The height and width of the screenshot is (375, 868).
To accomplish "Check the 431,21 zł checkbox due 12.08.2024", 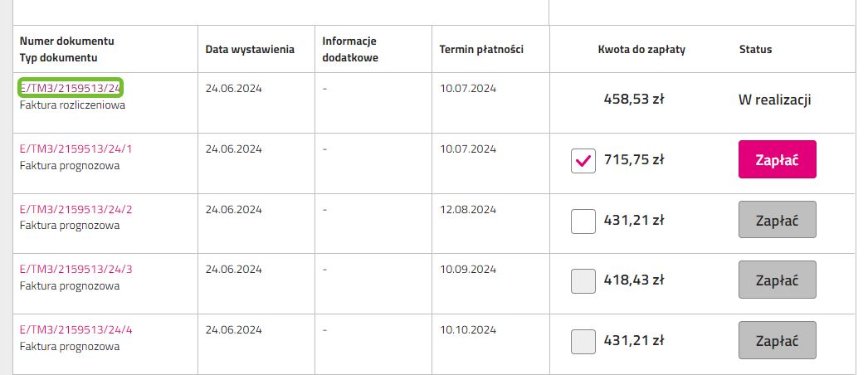I will 583,222.
